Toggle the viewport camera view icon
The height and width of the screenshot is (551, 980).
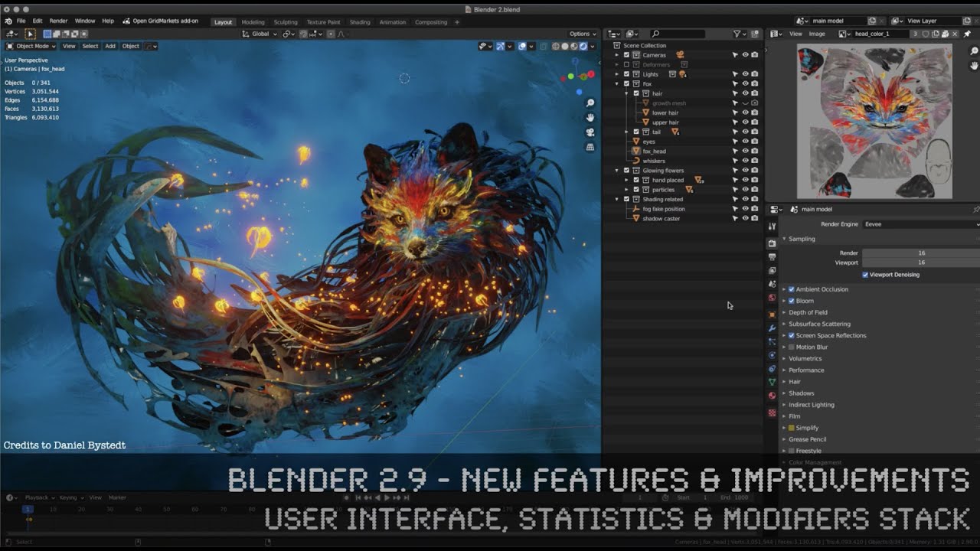tap(590, 132)
